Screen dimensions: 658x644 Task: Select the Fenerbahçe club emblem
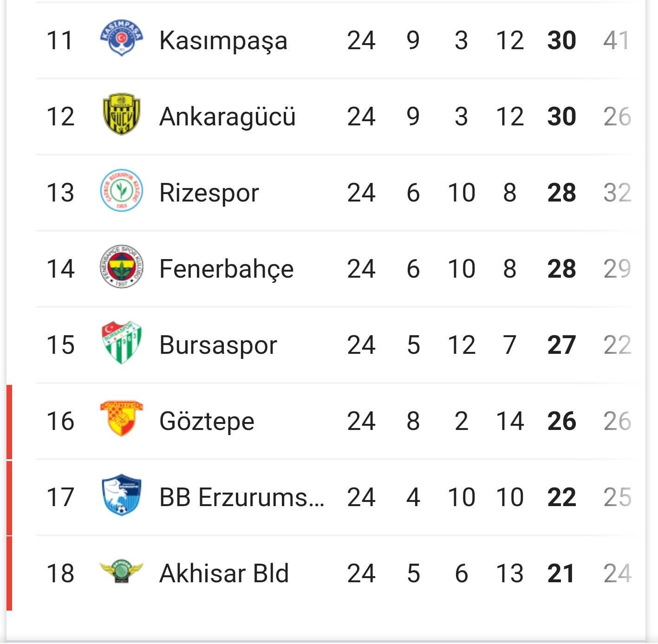point(122,267)
